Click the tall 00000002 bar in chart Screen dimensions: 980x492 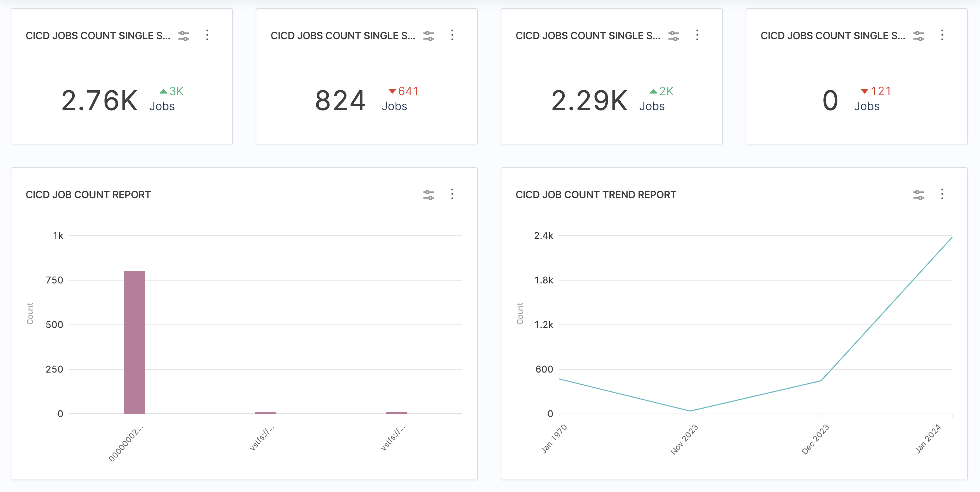coord(134,342)
